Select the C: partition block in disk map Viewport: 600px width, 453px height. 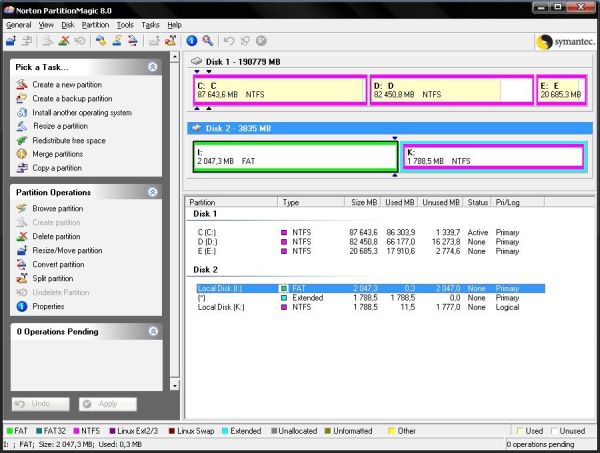[280, 90]
